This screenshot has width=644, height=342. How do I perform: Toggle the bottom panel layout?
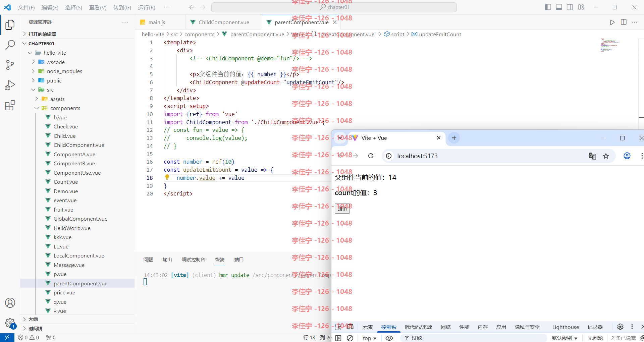(559, 7)
